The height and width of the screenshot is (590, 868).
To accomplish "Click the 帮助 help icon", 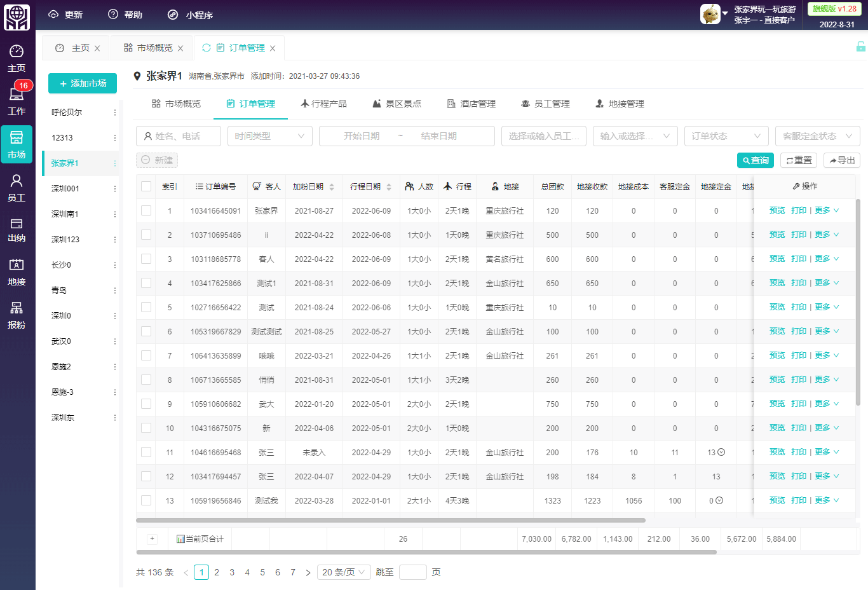I will (113, 15).
